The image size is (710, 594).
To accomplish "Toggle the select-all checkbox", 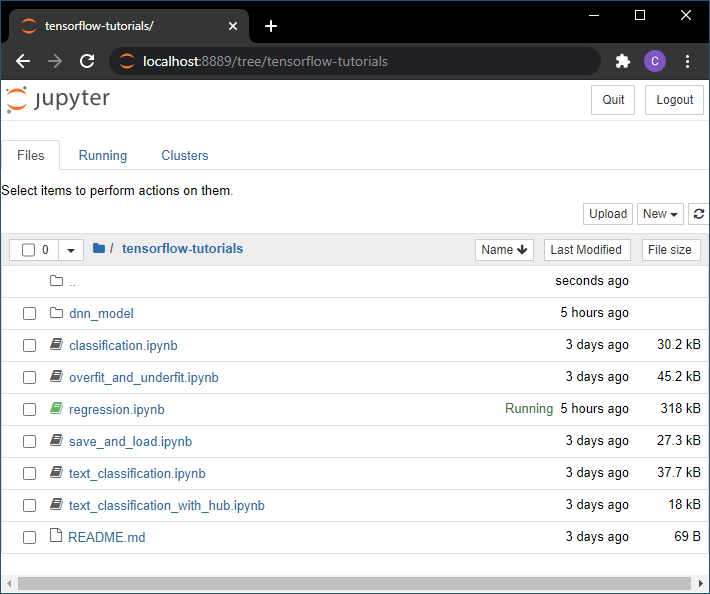I will [29, 250].
